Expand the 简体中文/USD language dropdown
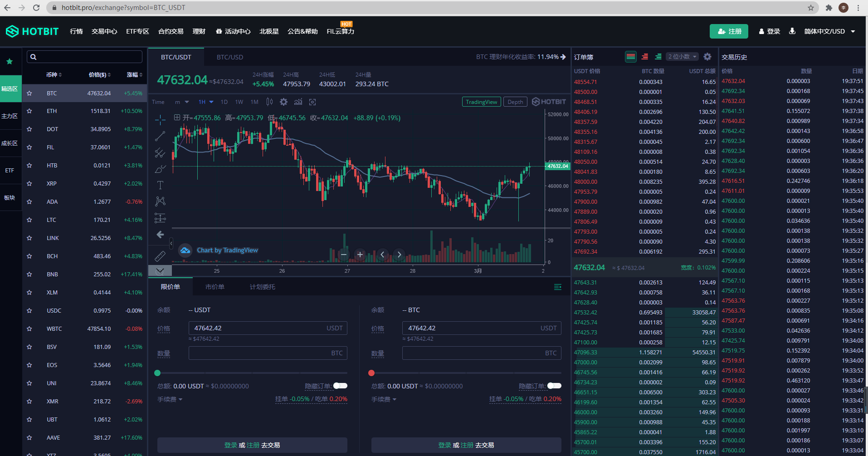Viewport: 868px width, 456px height. 829,31
